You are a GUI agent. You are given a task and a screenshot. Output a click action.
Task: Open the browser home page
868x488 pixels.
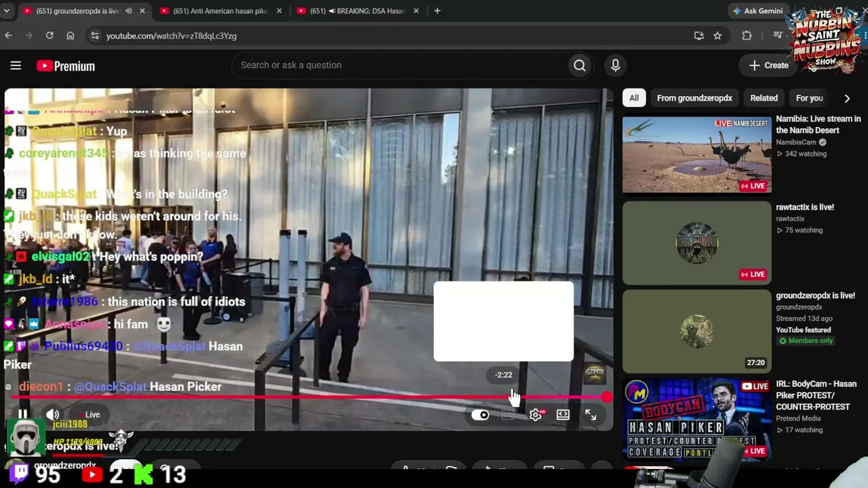tap(71, 35)
